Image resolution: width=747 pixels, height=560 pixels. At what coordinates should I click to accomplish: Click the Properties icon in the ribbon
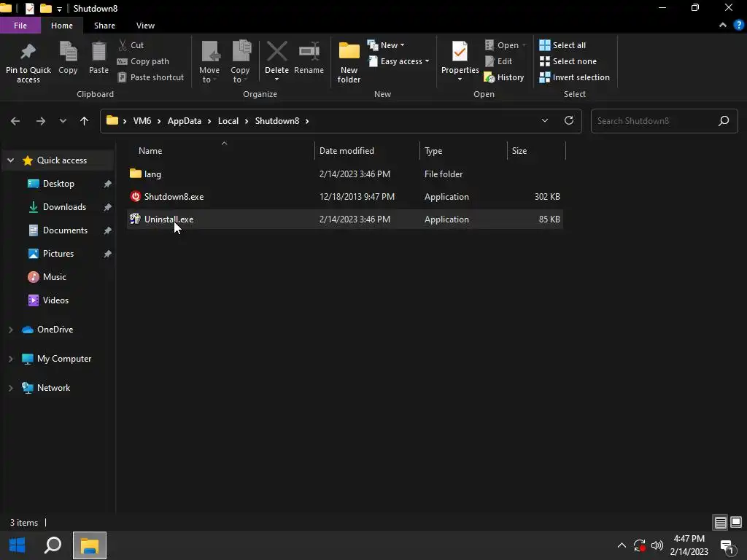460,52
